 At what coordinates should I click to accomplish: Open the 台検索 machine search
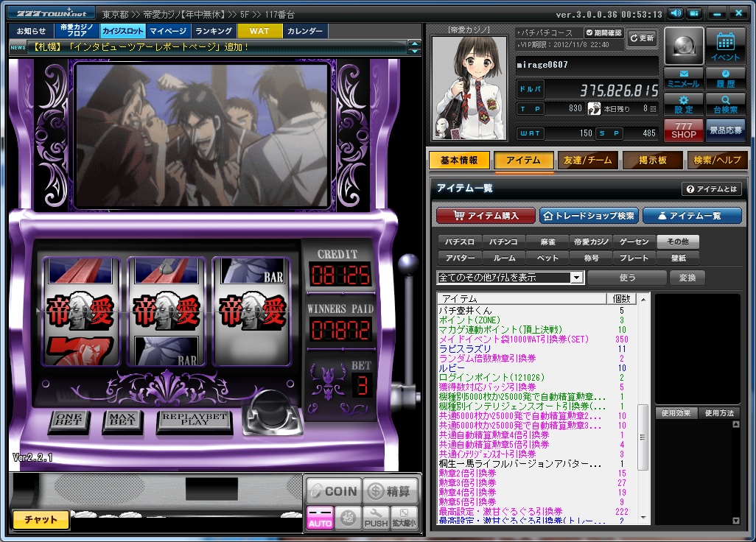pos(725,104)
